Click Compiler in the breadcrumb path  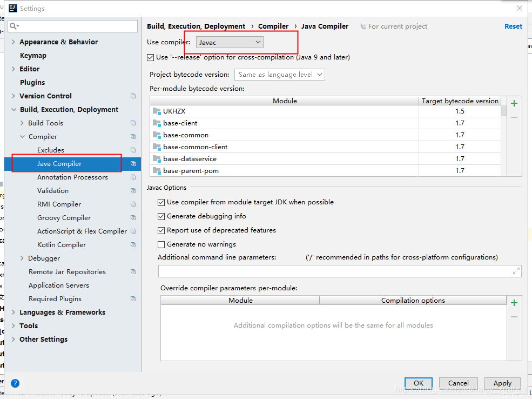click(x=273, y=26)
